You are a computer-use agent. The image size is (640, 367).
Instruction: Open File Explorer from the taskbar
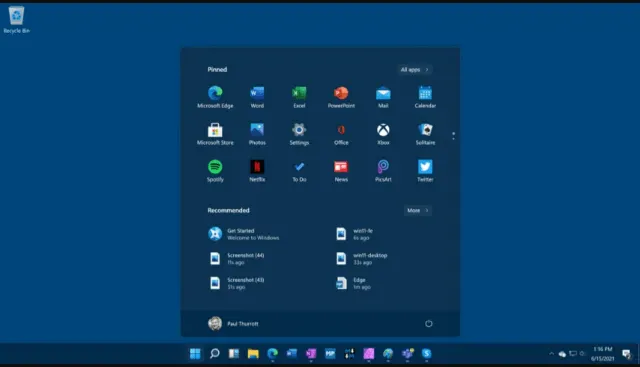pos(253,354)
